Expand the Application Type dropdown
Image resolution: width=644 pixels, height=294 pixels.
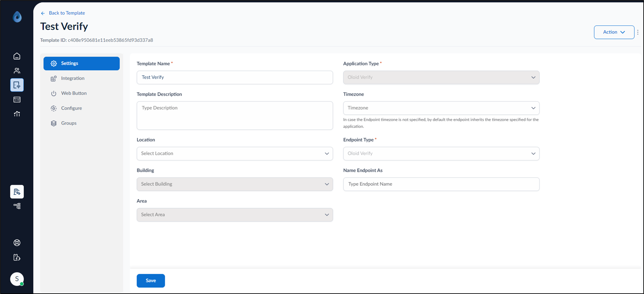click(x=441, y=77)
